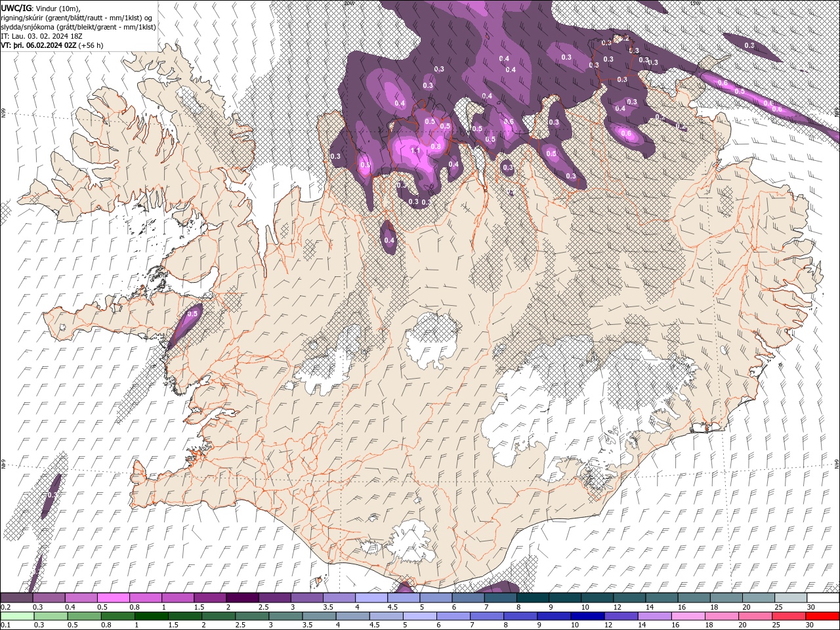Click the '4.5' label under the upper legend
Viewport: 840px width, 630px height.
tap(392, 607)
